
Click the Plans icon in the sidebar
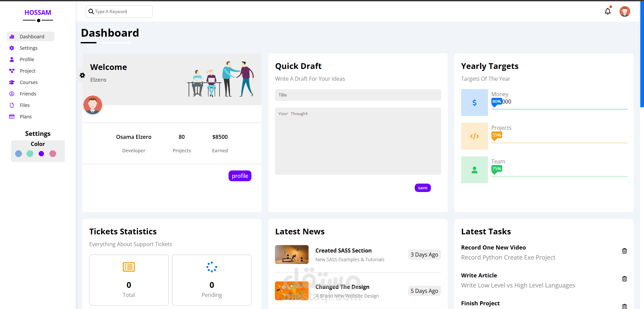pos(12,116)
